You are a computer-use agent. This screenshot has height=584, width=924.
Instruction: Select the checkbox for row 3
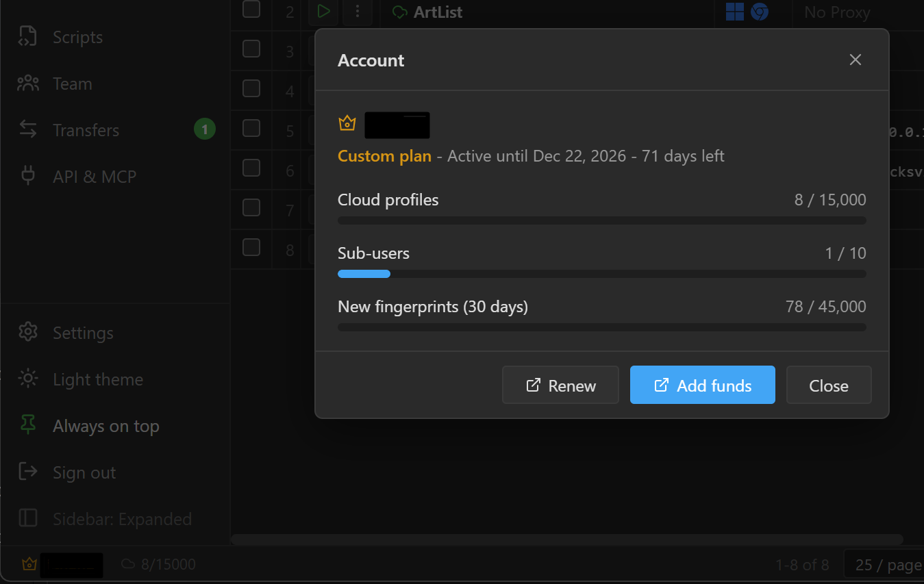(251, 49)
